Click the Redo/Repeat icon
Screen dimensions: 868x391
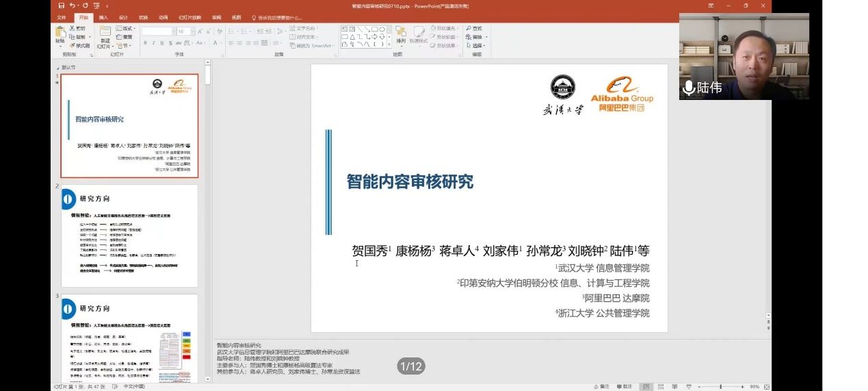coord(85,5)
